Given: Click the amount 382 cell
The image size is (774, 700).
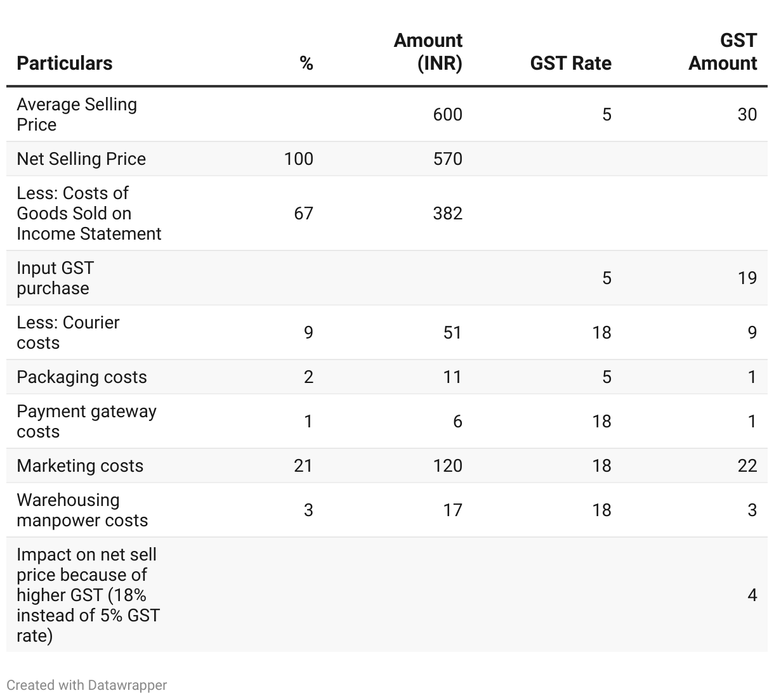Looking at the screenshot, I should [447, 213].
